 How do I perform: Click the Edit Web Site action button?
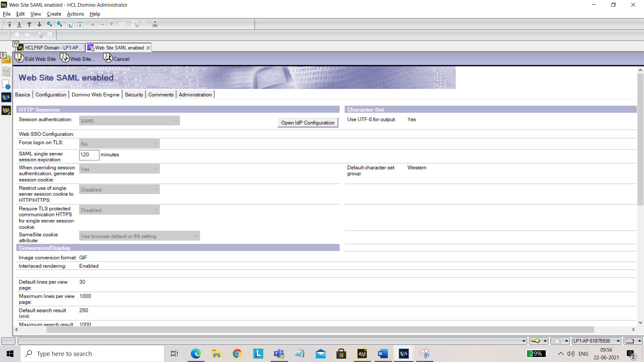click(x=36, y=59)
